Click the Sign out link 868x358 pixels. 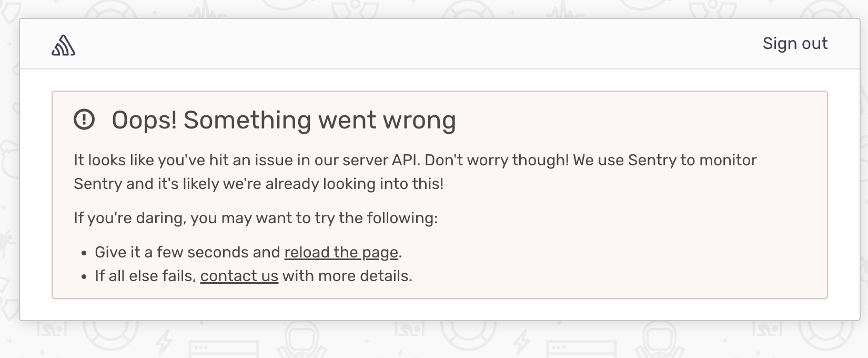point(795,44)
